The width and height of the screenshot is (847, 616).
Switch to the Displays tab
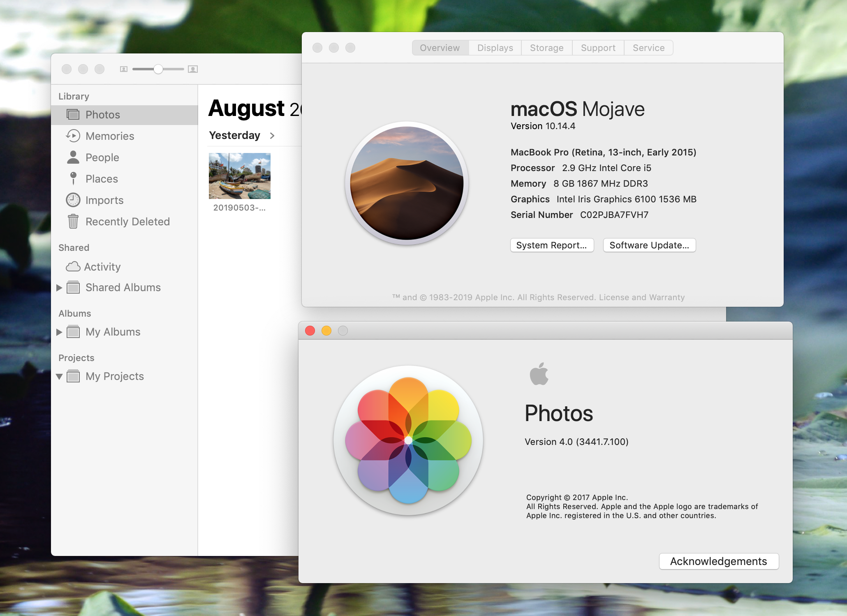[x=495, y=48]
